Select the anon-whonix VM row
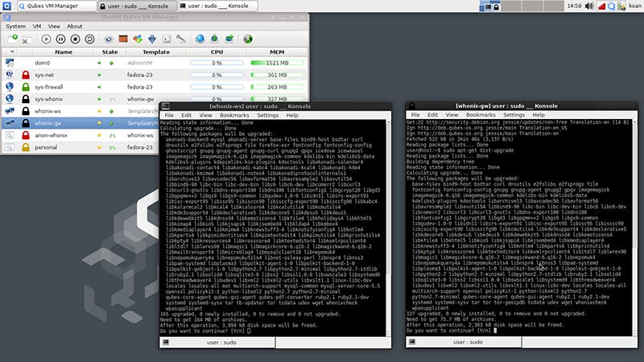This screenshot has width=644, height=362. (x=80, y=135)
